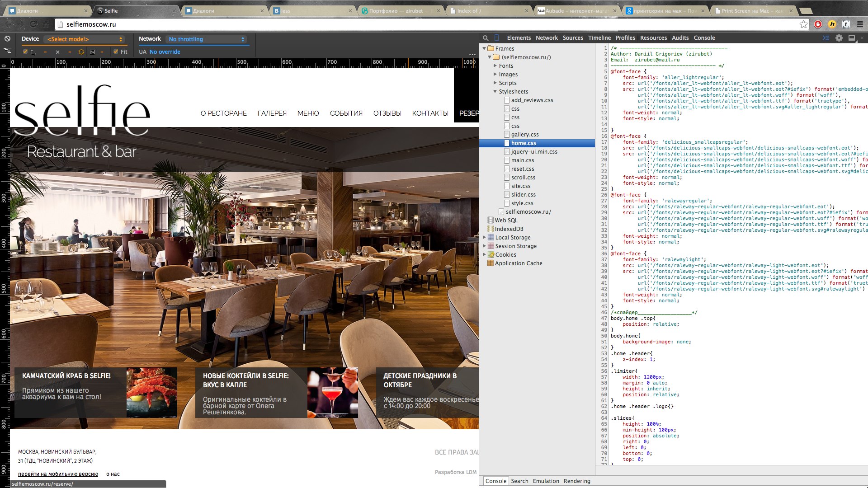Click the media queries bars icon
Viewport: 868px width, 488px height.
pyautogui.click(x=7, y=51)
